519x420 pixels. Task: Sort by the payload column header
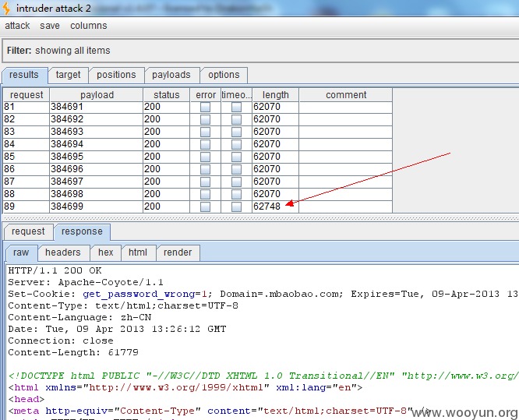pos(97,95)
